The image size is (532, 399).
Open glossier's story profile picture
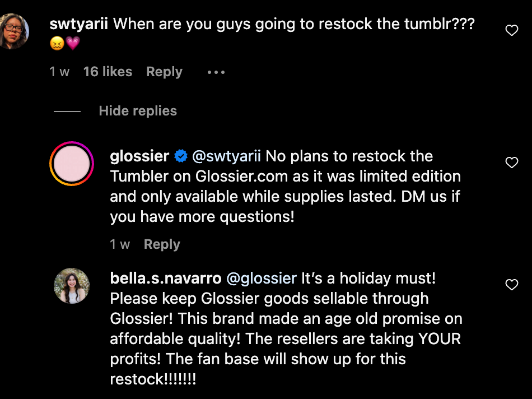[x=72, y=164]
